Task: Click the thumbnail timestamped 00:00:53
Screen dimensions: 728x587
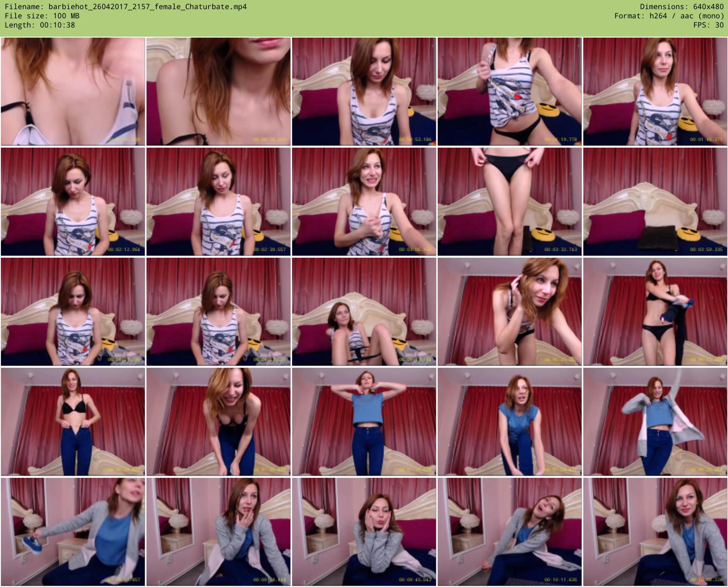Action: click(x=364, y=91)
